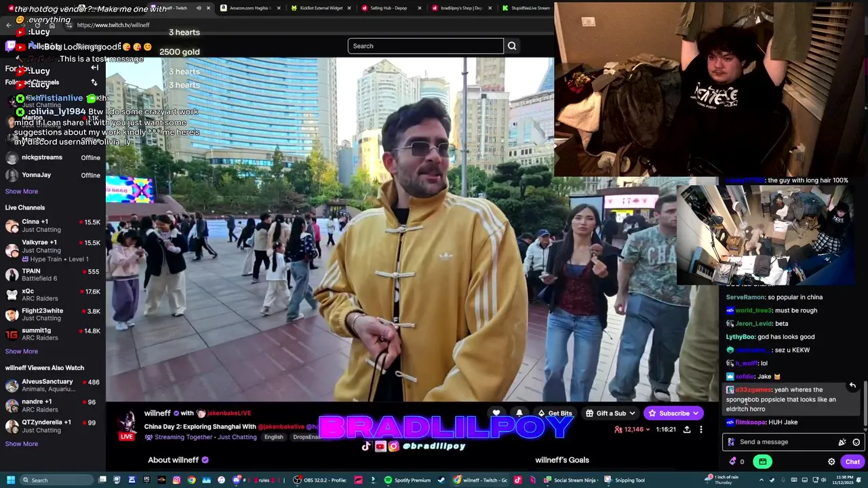Open the Bits cheering icon in chat input
This screenshot has height=488, width=868.
pyautogui.click(x=842, y=442)
